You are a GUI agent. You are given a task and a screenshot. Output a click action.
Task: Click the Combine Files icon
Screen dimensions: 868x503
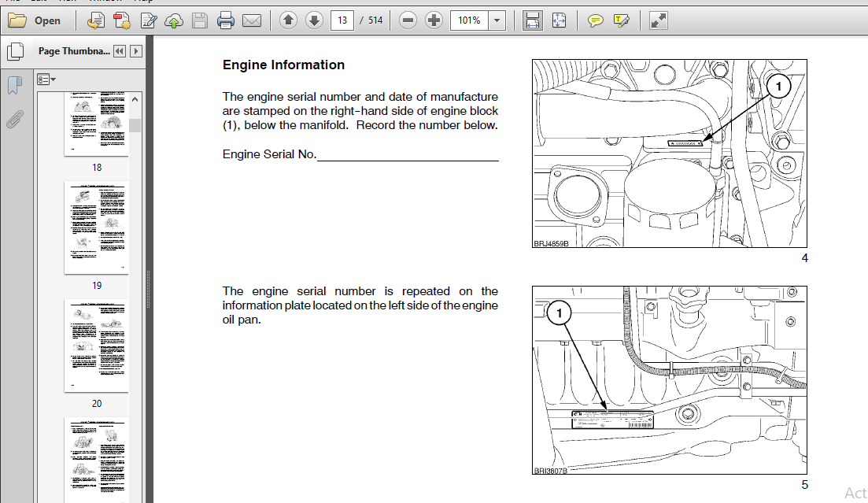pos(122,21)
